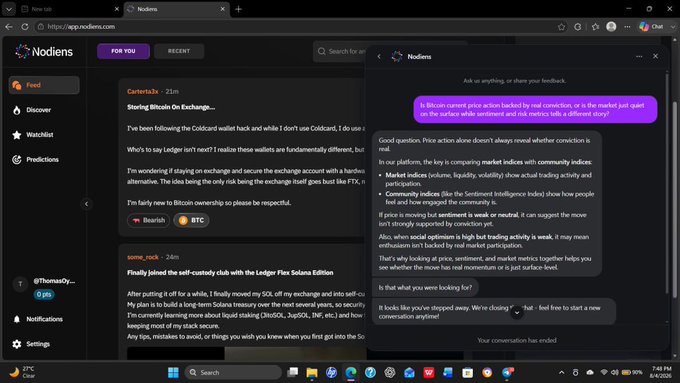
Task: Click the Predictions target icon
Action: [x=16, y=160]
